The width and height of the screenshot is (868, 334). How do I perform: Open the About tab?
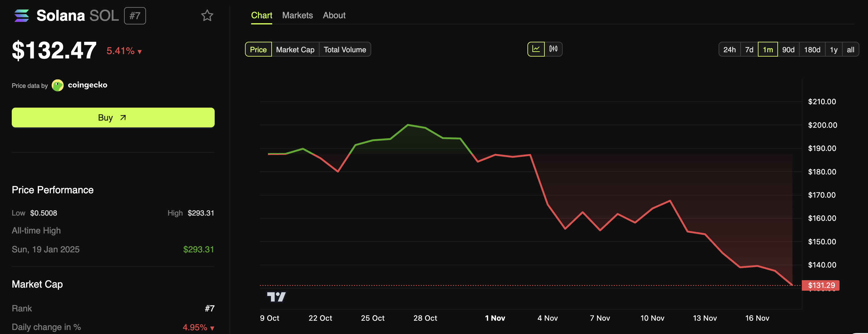tap(334, 15)
